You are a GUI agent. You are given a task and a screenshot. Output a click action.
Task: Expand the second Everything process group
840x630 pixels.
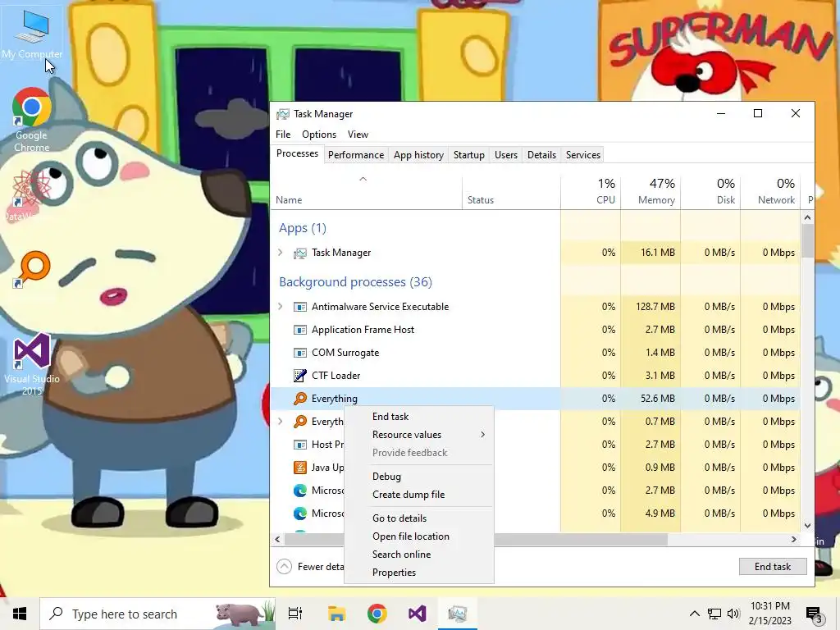281,422
